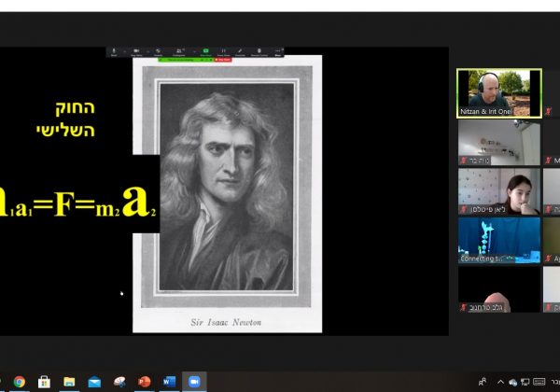The image size is (560, 392).
Task: Open the People icon in system tray
Action: (x=483, y=382)
